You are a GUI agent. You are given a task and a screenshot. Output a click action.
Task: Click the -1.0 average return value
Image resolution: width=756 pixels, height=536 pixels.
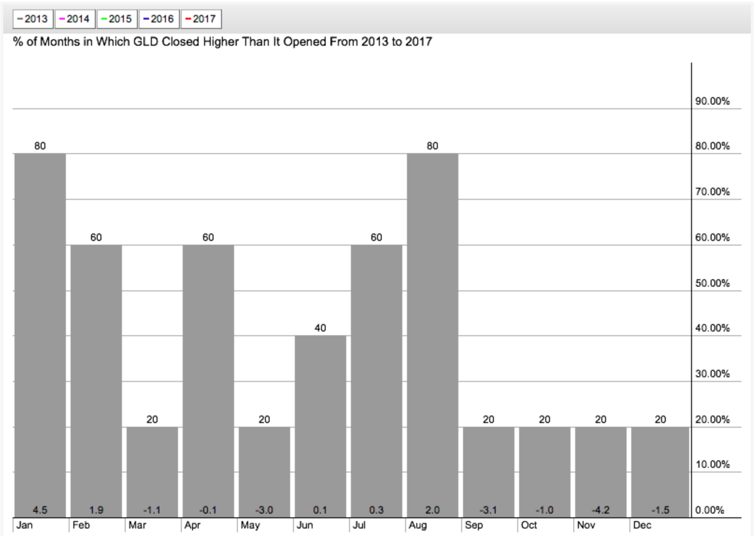click(x=545, y=510)
